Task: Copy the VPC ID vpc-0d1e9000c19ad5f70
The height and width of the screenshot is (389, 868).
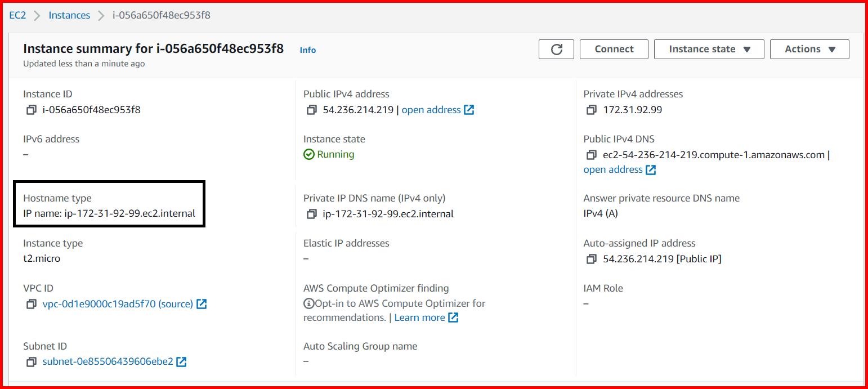Action: click(x=31, y=304)
